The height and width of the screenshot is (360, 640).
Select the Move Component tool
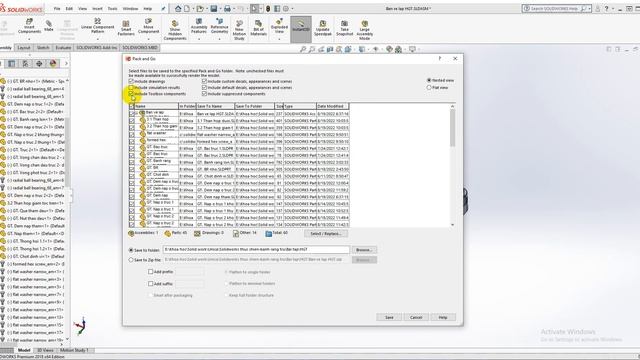click(149, 26)
